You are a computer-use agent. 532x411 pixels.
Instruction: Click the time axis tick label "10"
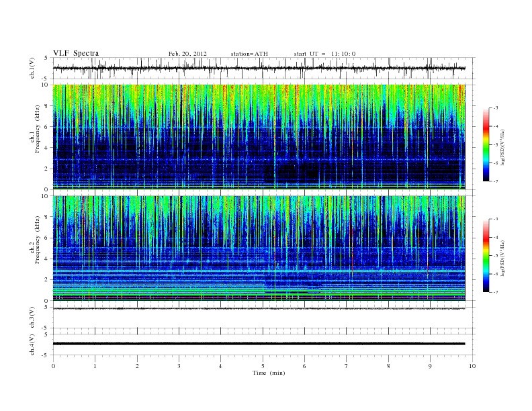point(472,366)
